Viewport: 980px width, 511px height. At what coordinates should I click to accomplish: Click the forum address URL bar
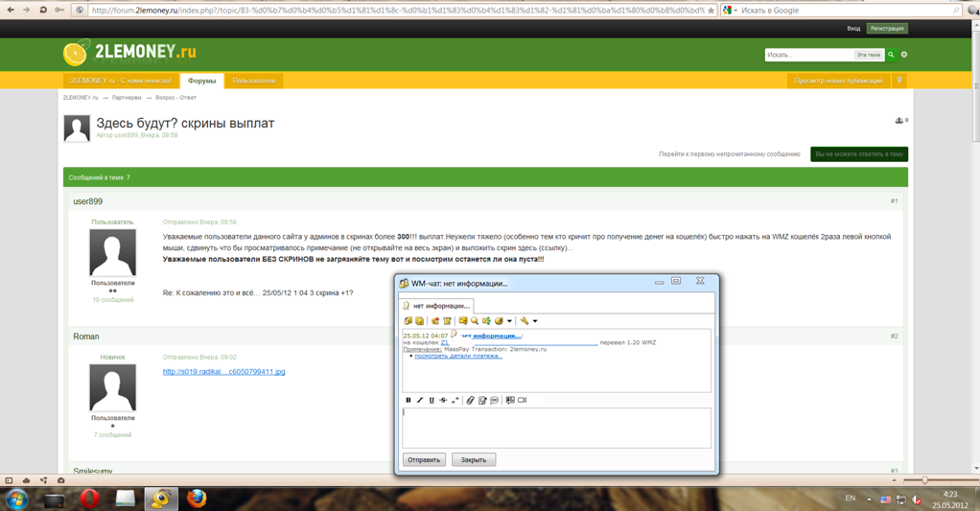398,10
